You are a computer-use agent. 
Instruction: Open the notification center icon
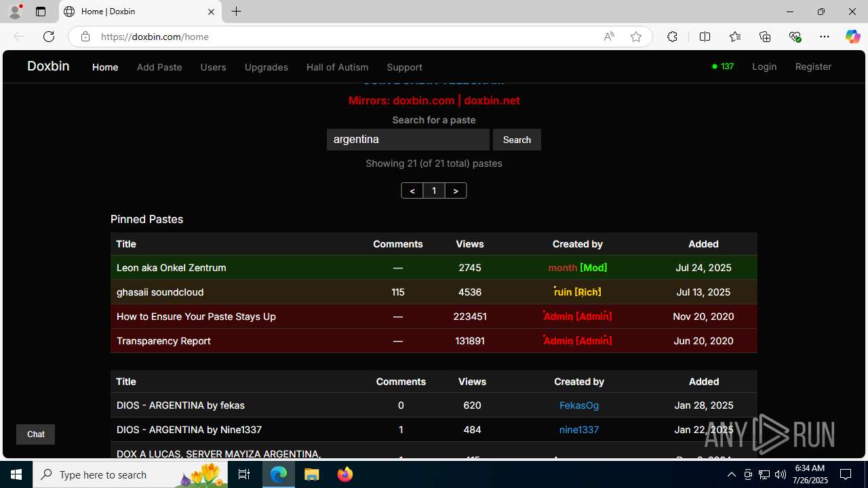846,474
